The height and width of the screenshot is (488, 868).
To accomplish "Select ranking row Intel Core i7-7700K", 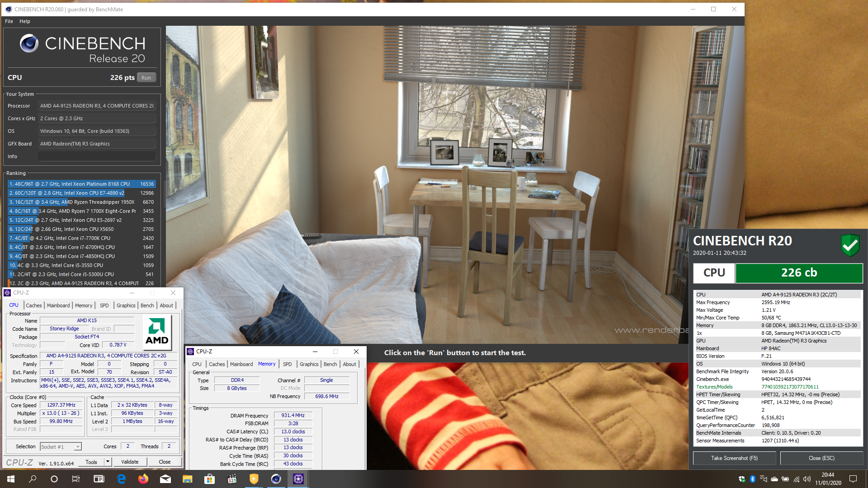I will coord(81,238).
